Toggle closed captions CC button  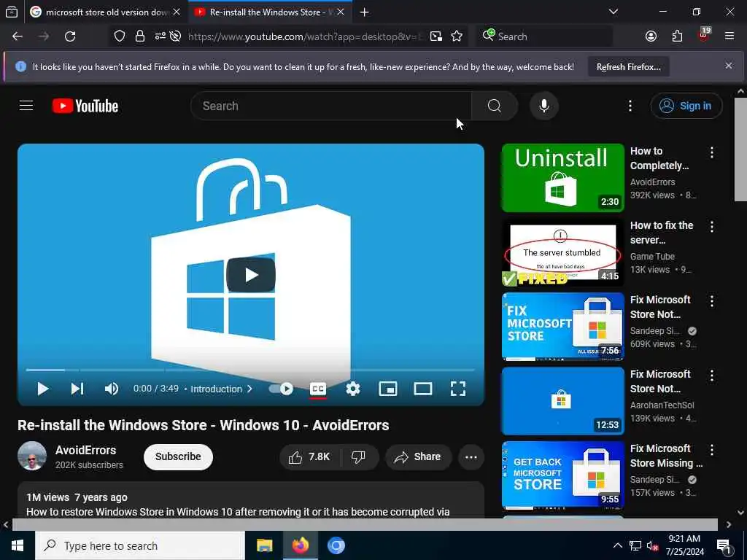point(318,389)
